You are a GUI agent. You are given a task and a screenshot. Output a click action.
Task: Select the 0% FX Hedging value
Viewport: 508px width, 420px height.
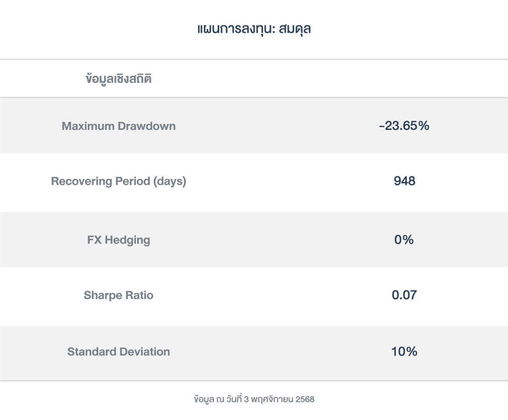[x=404, y=240]
